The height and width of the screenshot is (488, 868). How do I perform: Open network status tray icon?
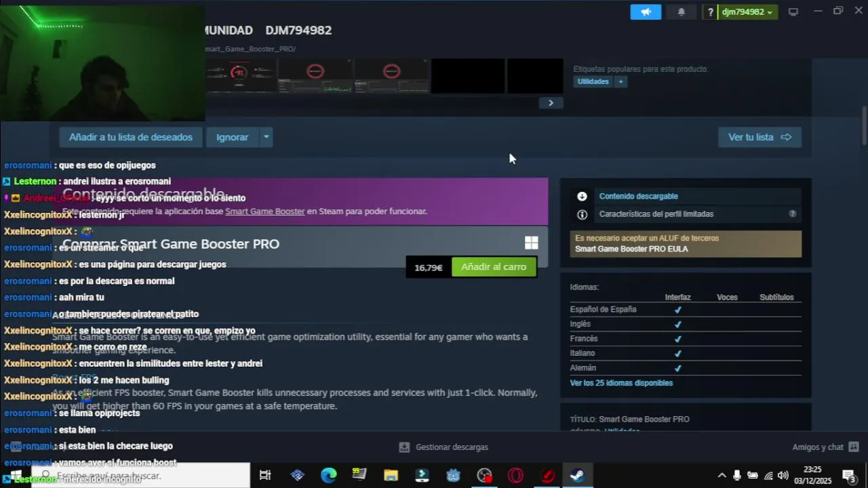click(768, 476)
